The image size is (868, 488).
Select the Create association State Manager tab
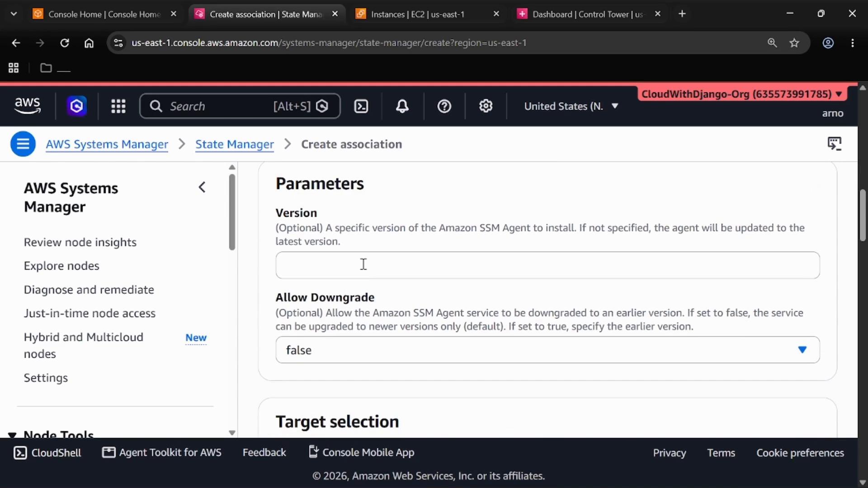point(266,14)
